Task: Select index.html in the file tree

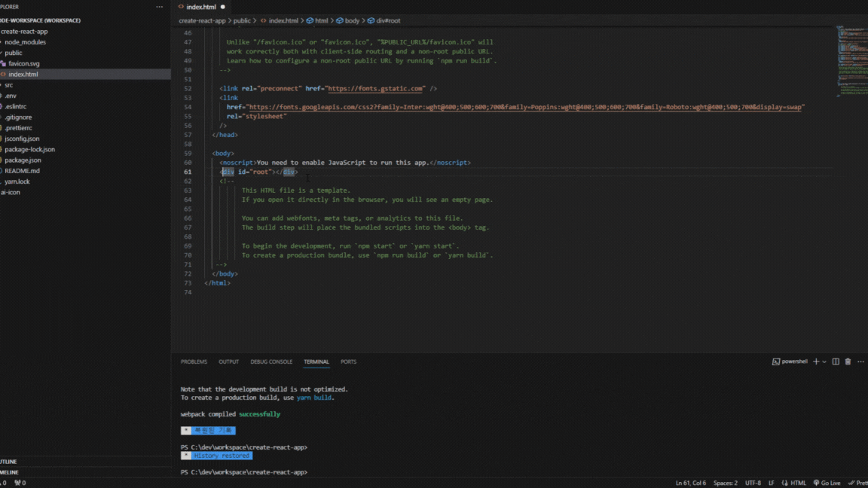Action: tap(23, 74)
